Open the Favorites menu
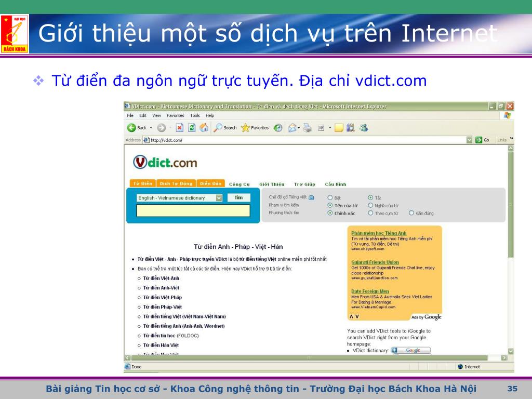 click(x=176, y=116)
